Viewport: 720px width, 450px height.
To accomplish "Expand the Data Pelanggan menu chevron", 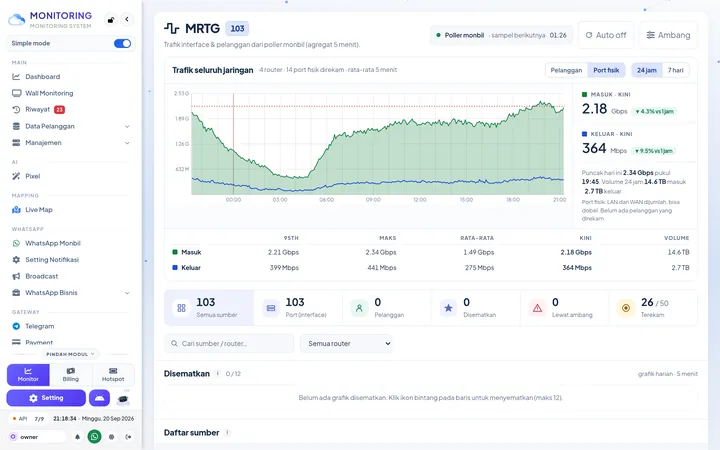I will (x=127, y=127).
